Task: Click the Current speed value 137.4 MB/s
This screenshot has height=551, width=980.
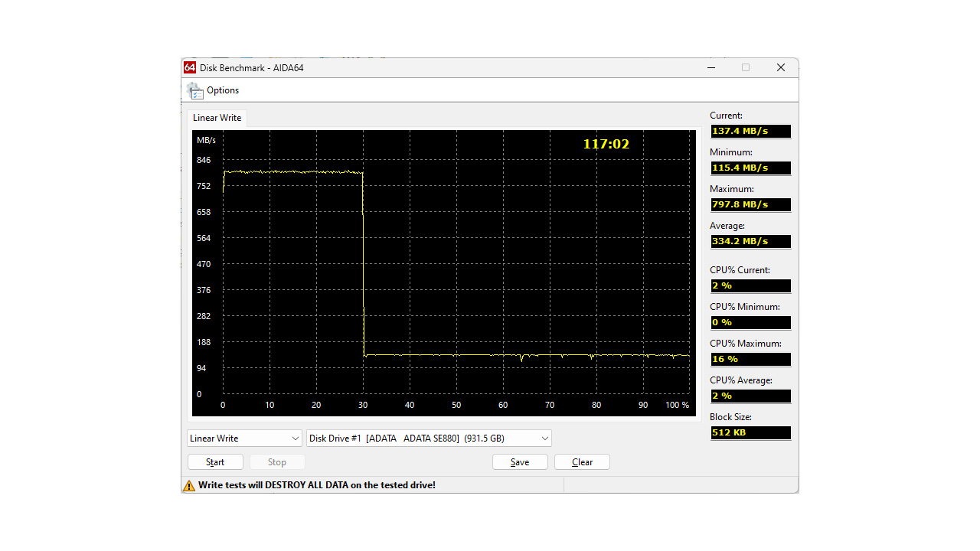Action: [750, 131]
